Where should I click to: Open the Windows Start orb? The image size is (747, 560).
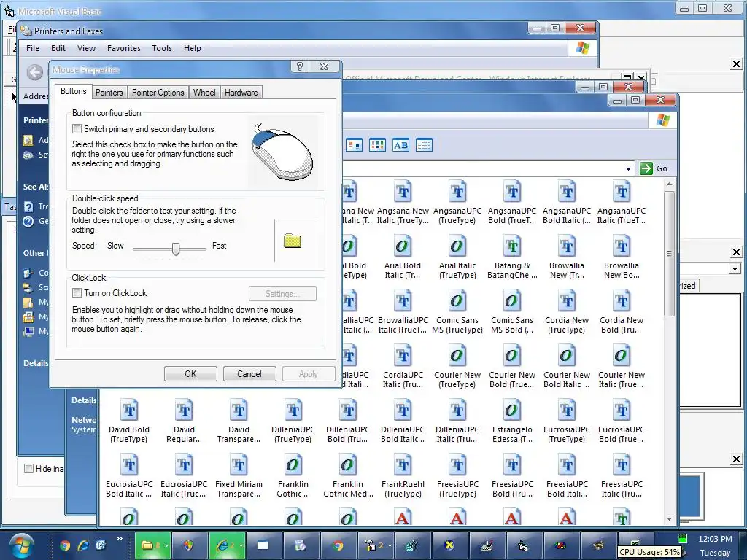21,545
